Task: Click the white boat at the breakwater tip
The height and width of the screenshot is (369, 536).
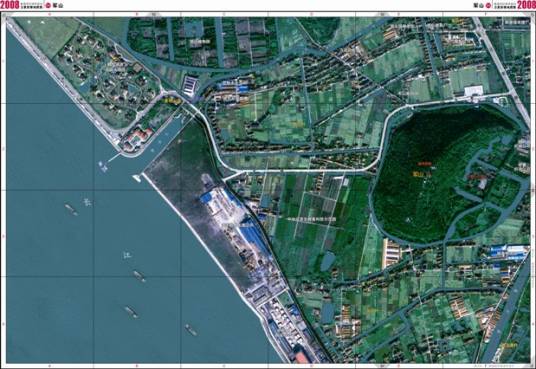Action: 136,178
